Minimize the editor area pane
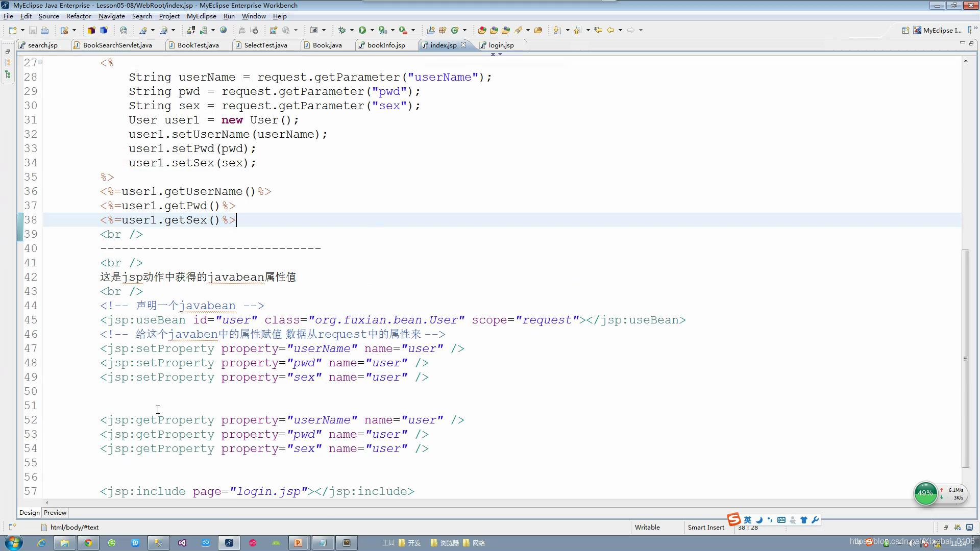 click(x=963, y=43)
